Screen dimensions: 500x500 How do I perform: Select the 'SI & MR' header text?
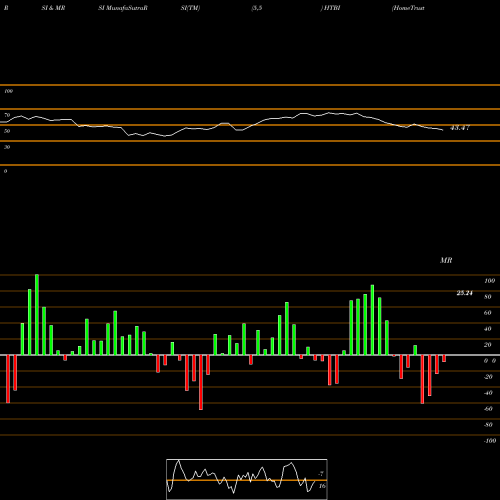point(53,8)
